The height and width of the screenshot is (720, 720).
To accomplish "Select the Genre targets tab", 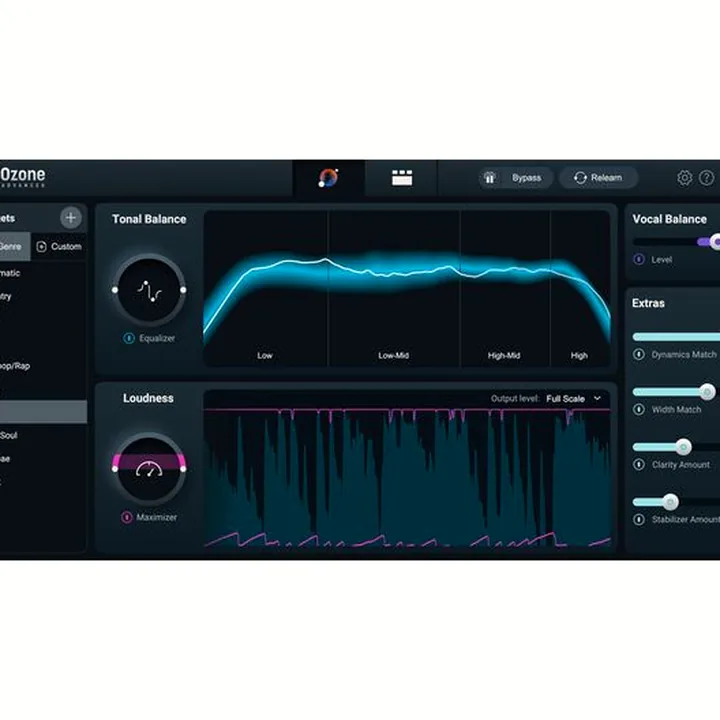I will [x=15, y=247].
